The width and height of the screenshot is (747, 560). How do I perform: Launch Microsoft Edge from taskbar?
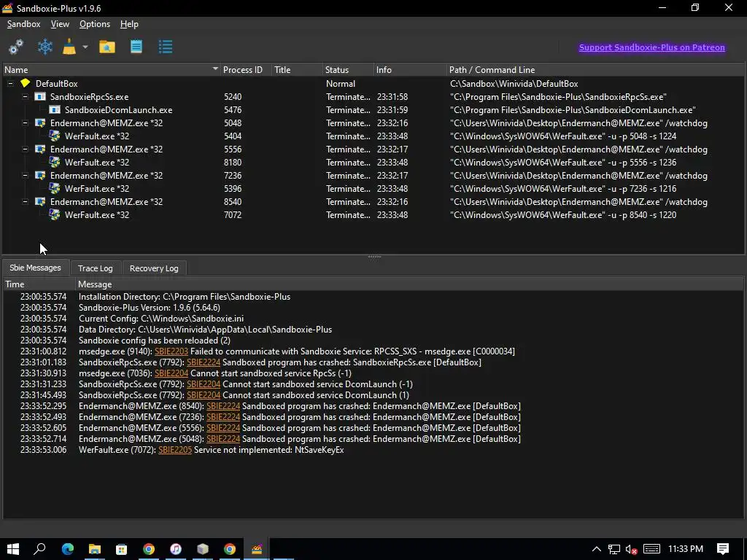click(68, 549)
